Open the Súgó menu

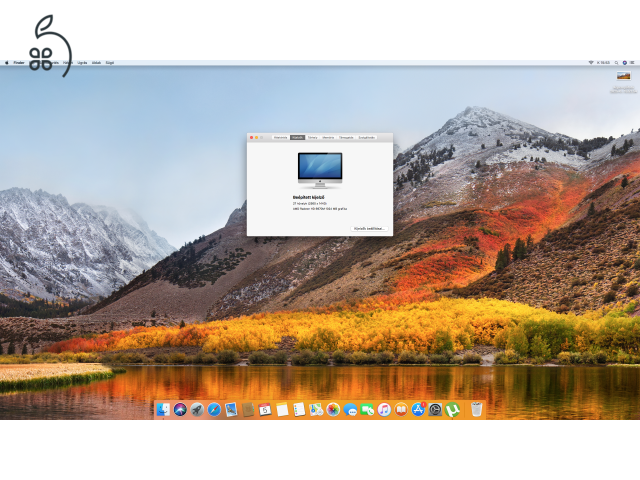[x=110, y=63]
